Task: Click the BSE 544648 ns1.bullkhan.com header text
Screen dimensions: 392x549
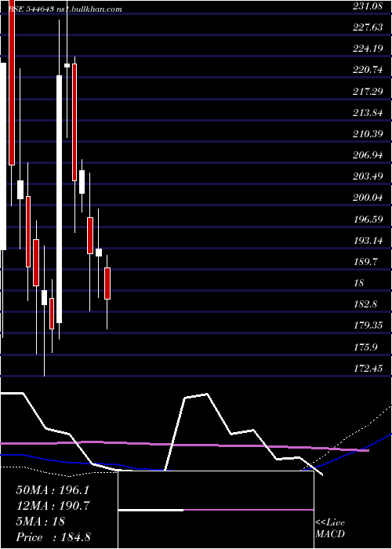Action: [65, 9]
